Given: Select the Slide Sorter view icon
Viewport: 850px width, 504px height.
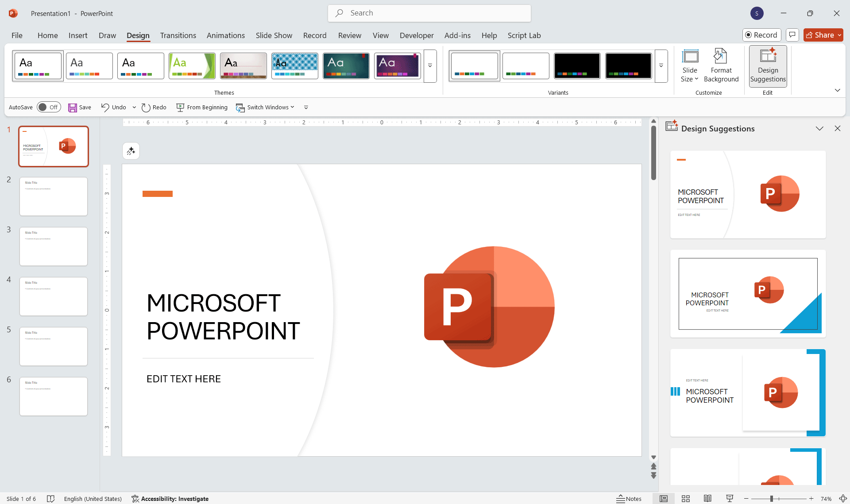Looking at the screenshot, I should click(685, 499).
